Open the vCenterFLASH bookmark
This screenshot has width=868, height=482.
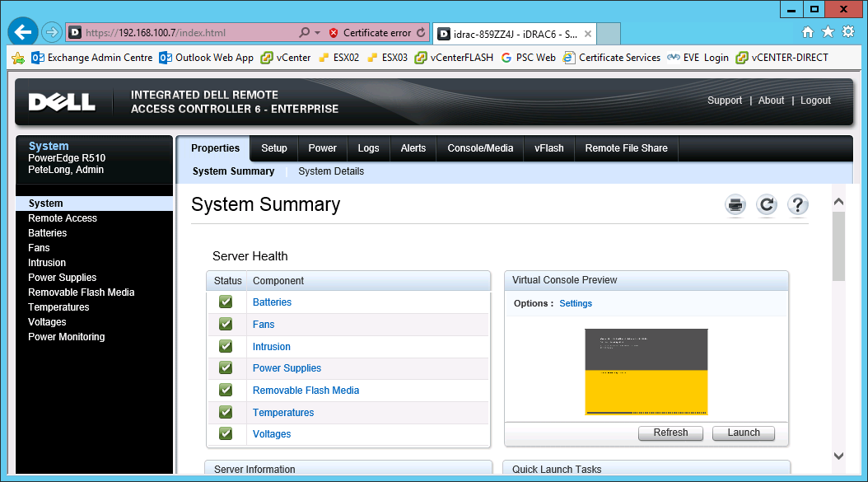point(454,58)
